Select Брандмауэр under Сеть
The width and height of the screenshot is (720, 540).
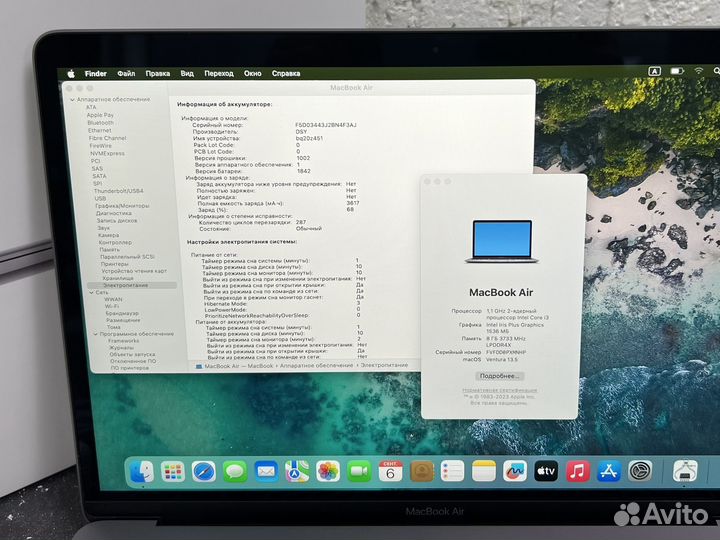(x=122, y=313)
